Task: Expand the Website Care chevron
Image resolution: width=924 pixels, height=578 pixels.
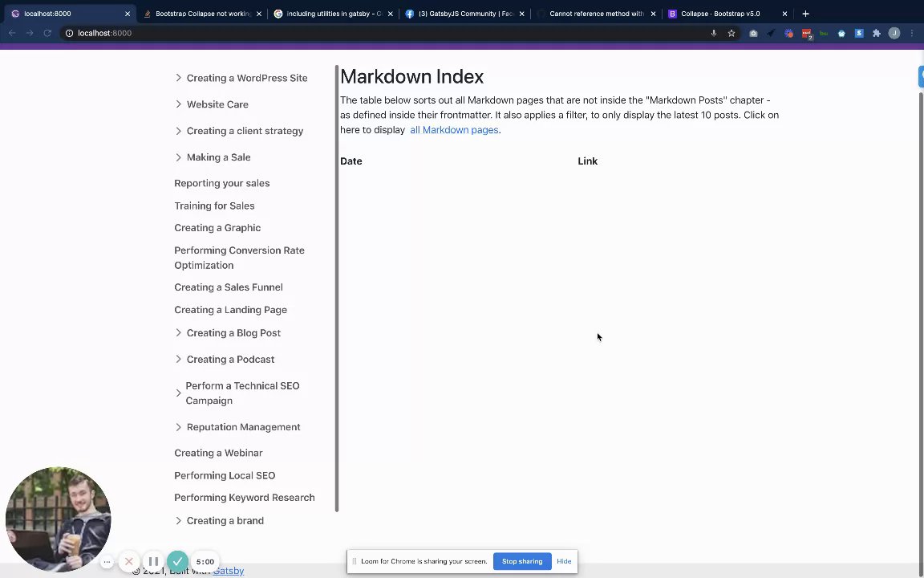Action: coord(178,104)
